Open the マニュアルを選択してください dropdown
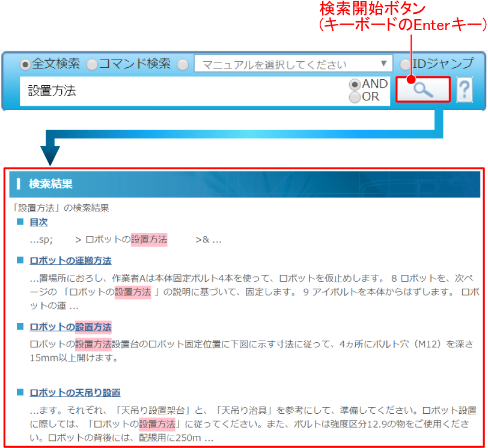The width and height of the screenshot is (488, 448). pos(293,64)
